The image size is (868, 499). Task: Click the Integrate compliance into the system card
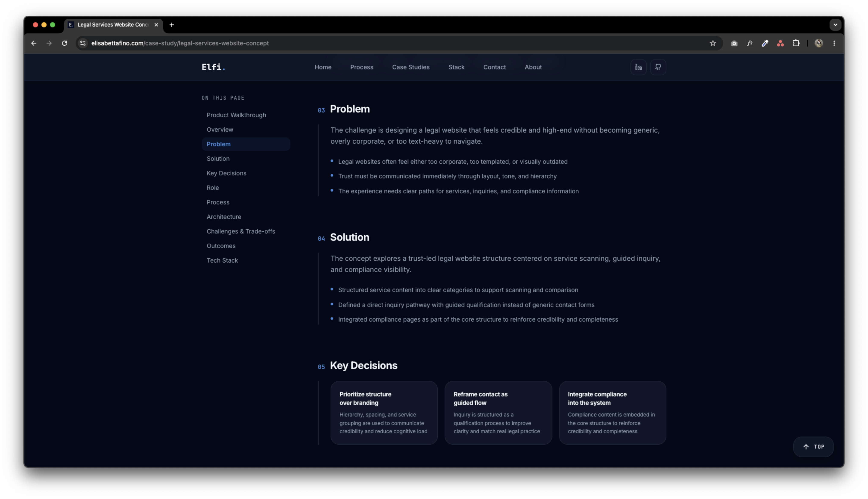[x=613, y=413]
